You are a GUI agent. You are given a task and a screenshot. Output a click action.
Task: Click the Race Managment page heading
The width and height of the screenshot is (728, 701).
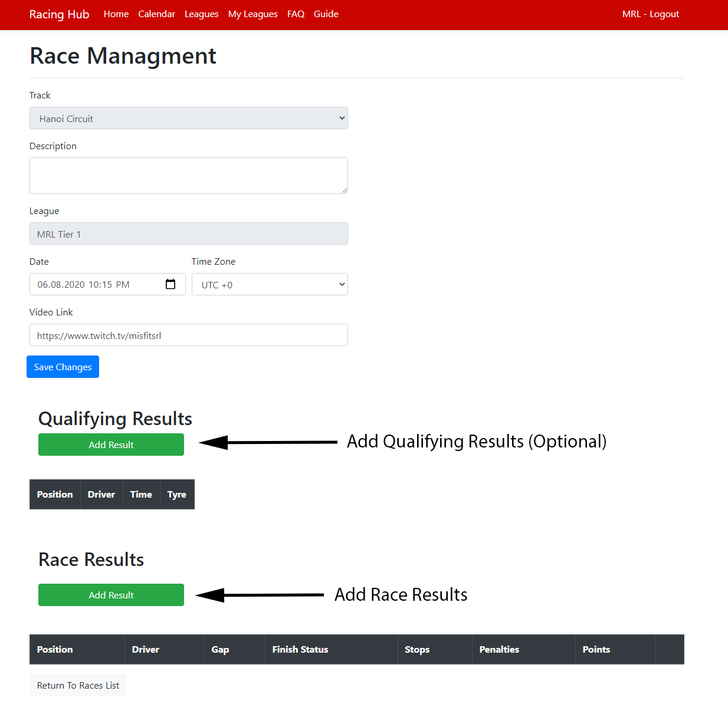coord(123,56)
